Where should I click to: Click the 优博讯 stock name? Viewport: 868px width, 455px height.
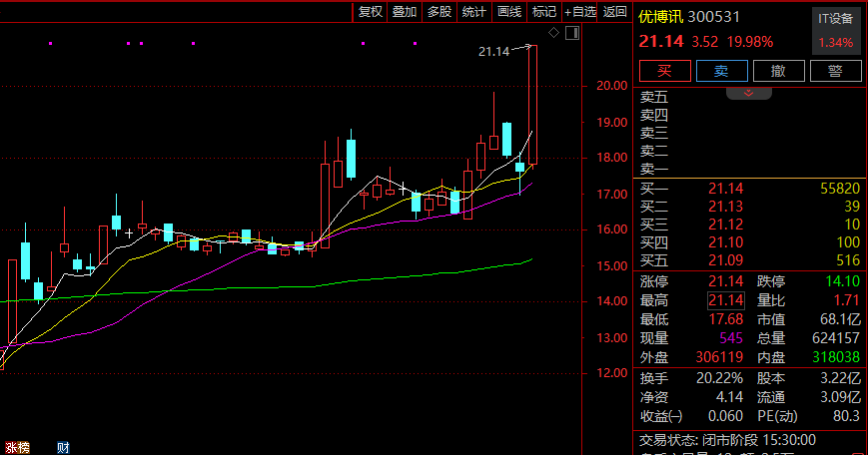coord(663,17)
